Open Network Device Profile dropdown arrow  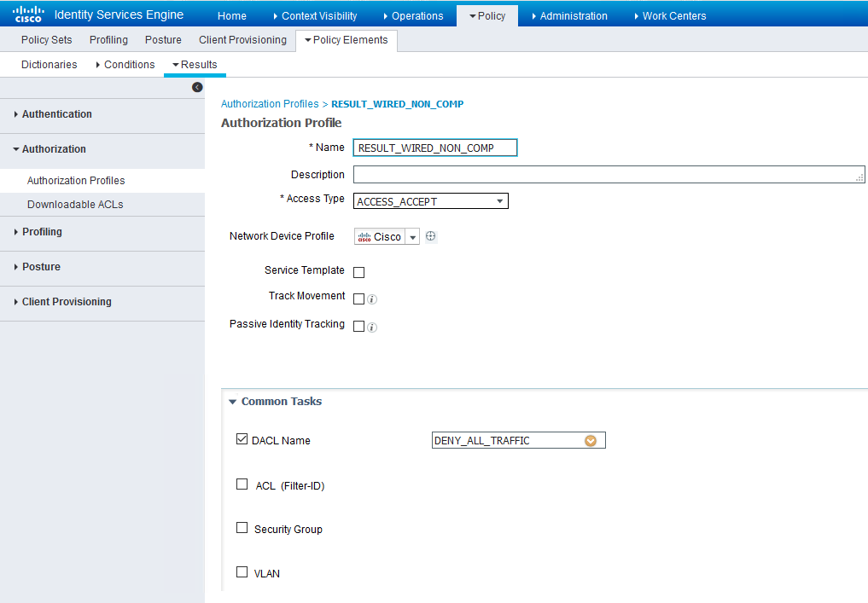pyautogui.click(x=412, y=237)
